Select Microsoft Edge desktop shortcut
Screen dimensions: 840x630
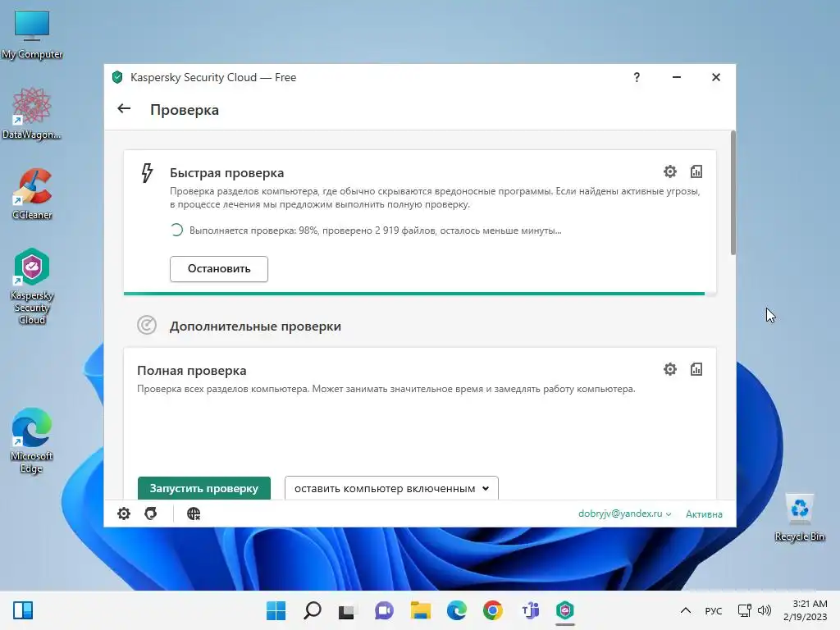[x=32, y=441]
